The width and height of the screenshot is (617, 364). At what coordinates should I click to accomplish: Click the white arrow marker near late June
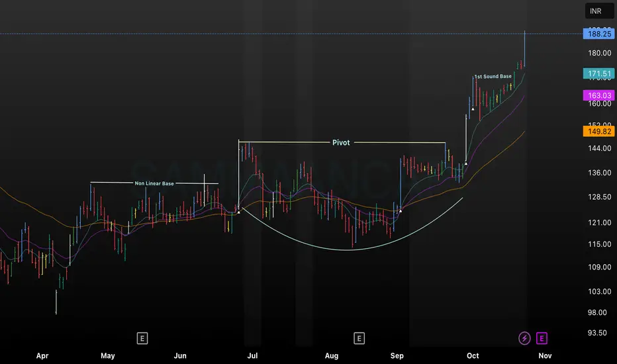[x=238, y=212]
